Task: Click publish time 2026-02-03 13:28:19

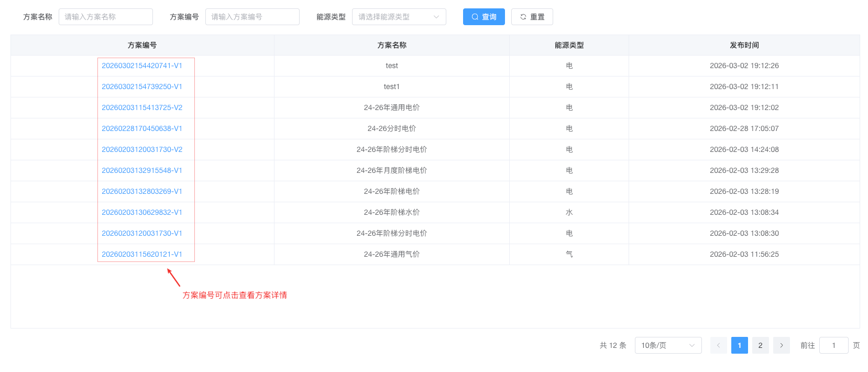Action: 744,191
